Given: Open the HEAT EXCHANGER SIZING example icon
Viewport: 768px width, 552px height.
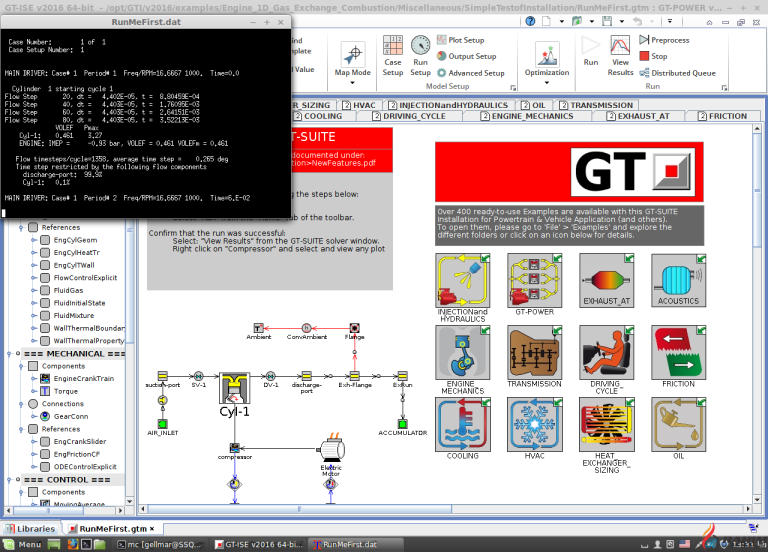Looking at the screenshot, I should point(606,425).
